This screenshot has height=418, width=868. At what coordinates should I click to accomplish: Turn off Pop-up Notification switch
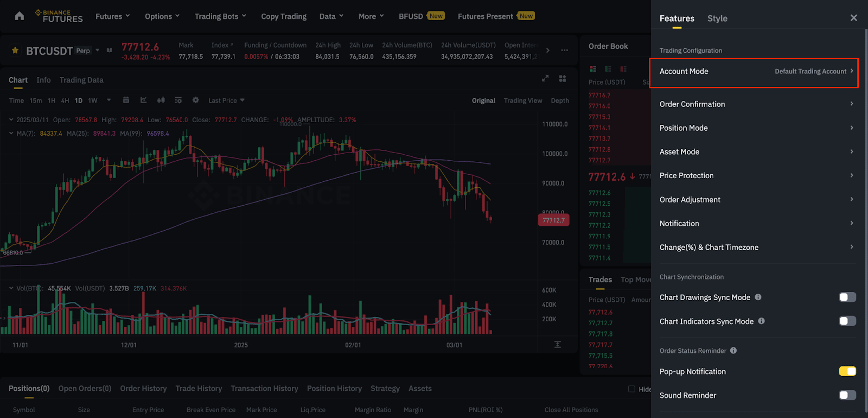(847, 371)
